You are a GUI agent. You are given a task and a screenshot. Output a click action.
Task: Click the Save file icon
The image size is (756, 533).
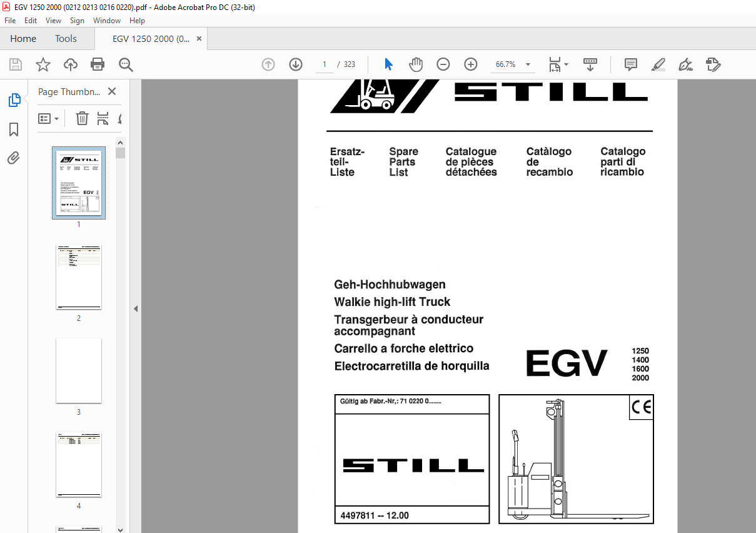(x=16, y=64)
